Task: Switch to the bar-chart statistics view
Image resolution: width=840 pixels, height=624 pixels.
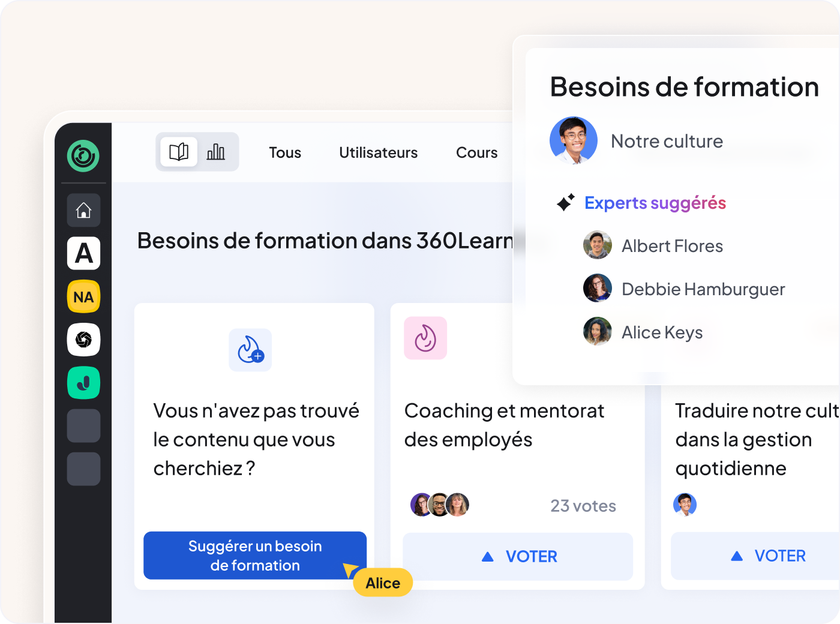Action: [216, 152]
